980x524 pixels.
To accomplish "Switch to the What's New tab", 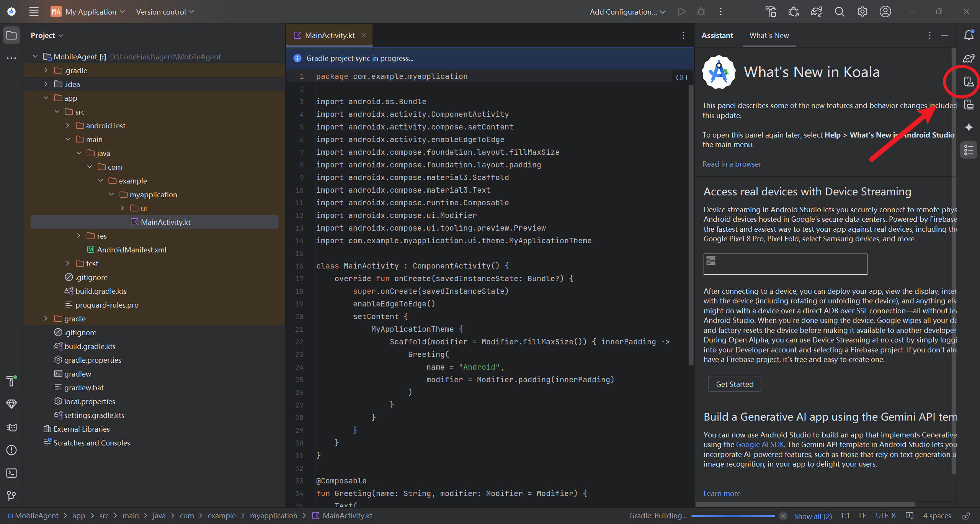I will [x=769, y=35].
